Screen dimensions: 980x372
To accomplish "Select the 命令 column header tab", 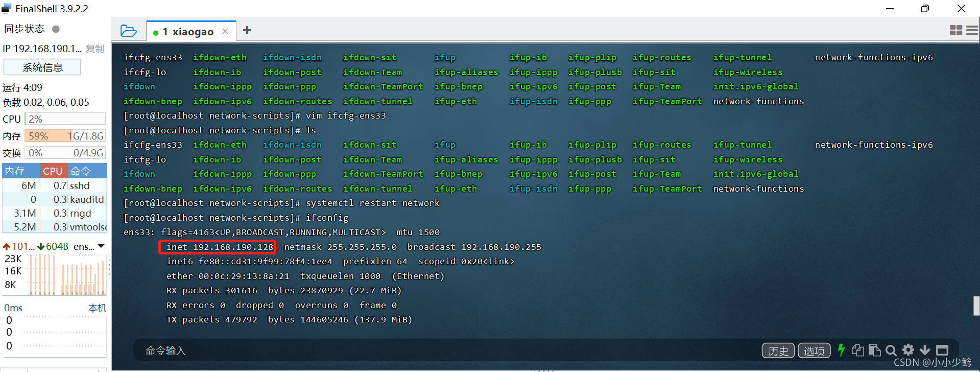I will pos(87,171).
